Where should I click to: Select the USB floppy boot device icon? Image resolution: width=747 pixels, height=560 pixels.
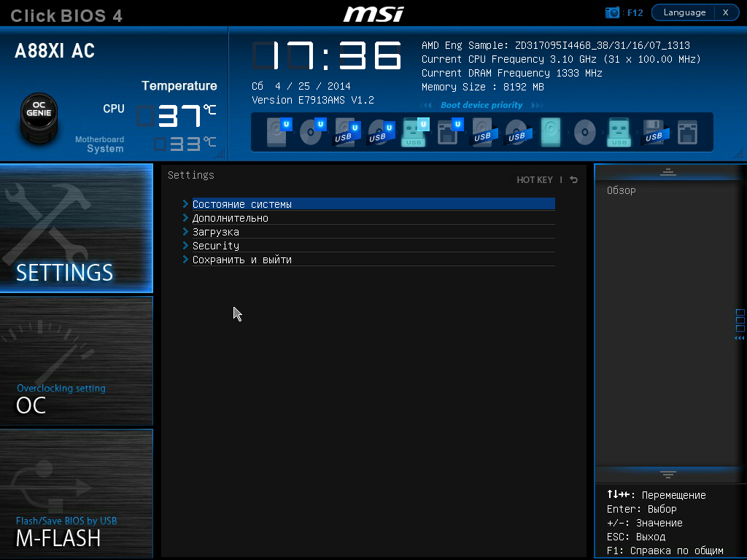tap(656, 133)
